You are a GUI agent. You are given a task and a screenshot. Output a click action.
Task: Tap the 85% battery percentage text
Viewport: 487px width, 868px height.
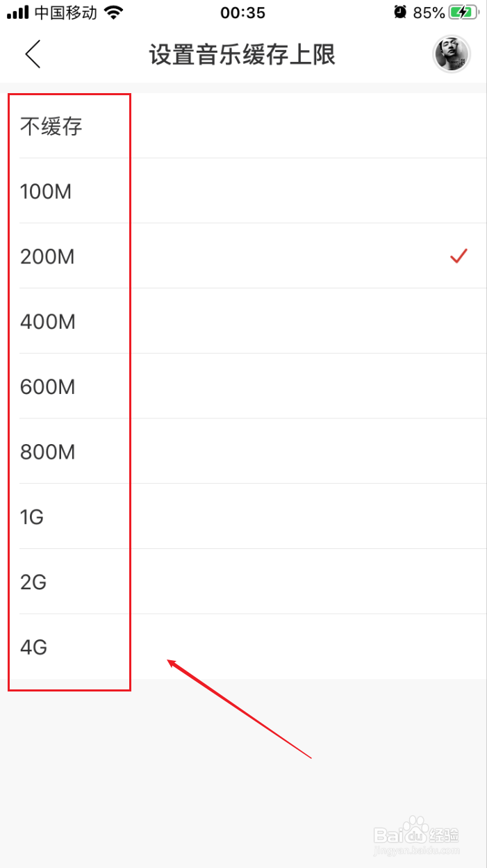point(429,13)
